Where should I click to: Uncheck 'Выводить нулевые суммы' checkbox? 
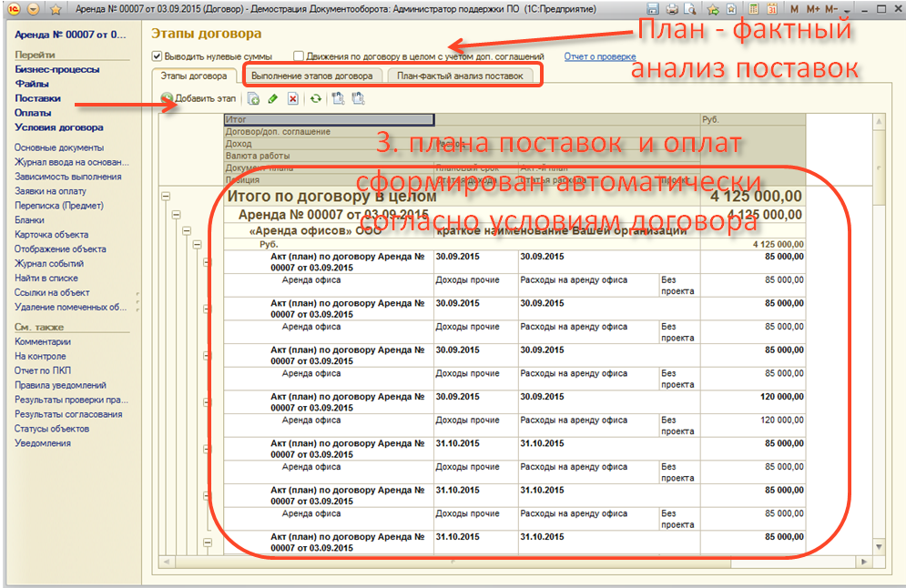point(158,56)
